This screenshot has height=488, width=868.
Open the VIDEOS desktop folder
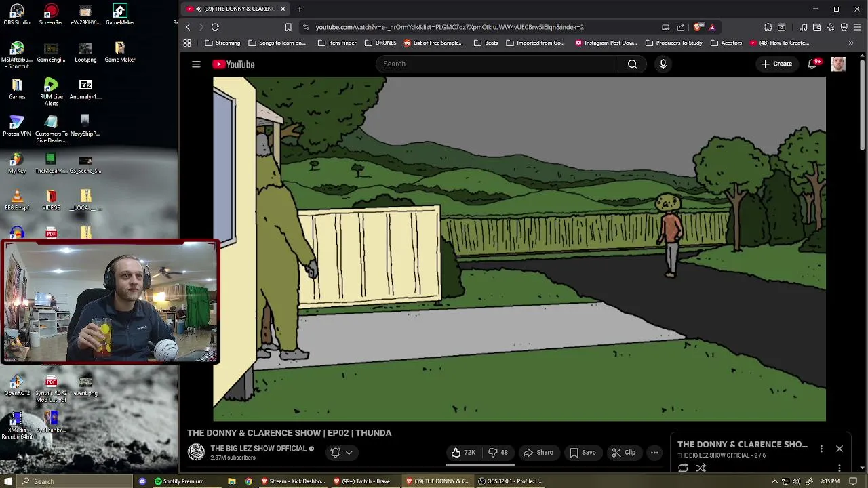pyautogui.click(x=52, y=201)
